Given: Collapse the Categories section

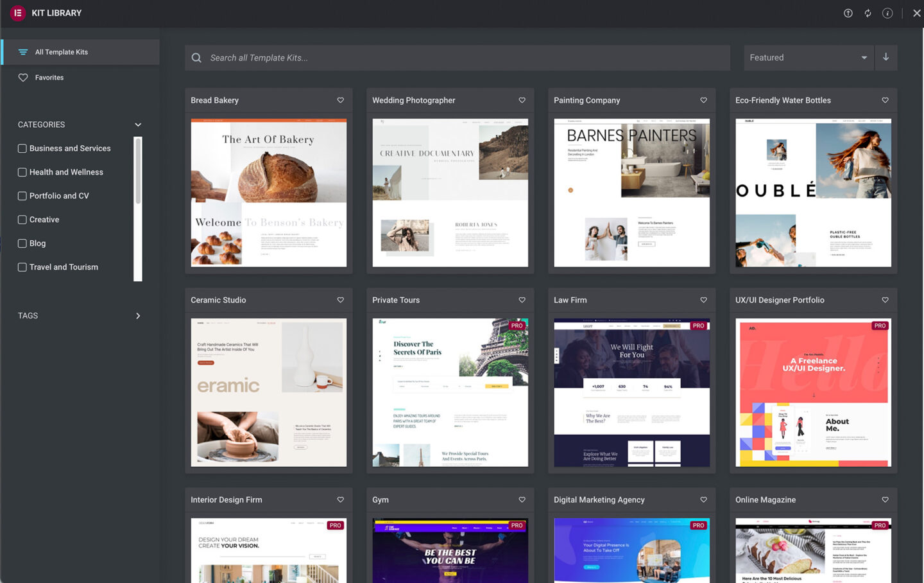Looking at the screenshot, I should (138, 125).
